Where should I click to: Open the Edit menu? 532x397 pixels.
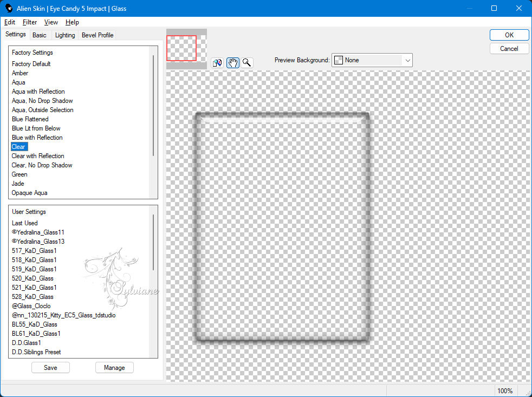(x=10, y=22)
